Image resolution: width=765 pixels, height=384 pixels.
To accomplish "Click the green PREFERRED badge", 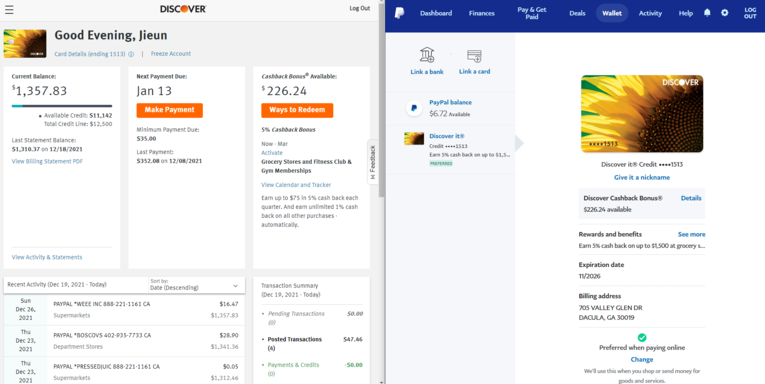I will (x=441, y=163).
